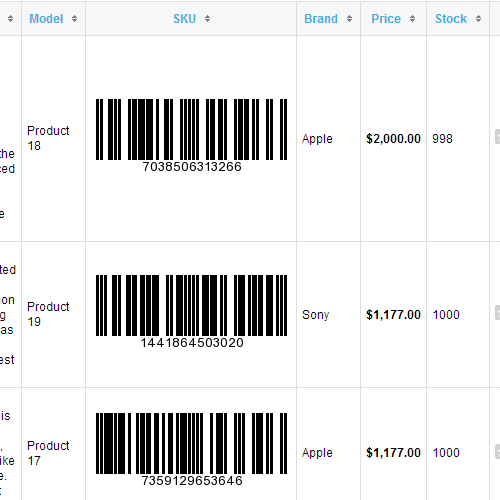Screen dimensions: 500x500
Task: Click the sort arrows beside Price
Action: 412,19
